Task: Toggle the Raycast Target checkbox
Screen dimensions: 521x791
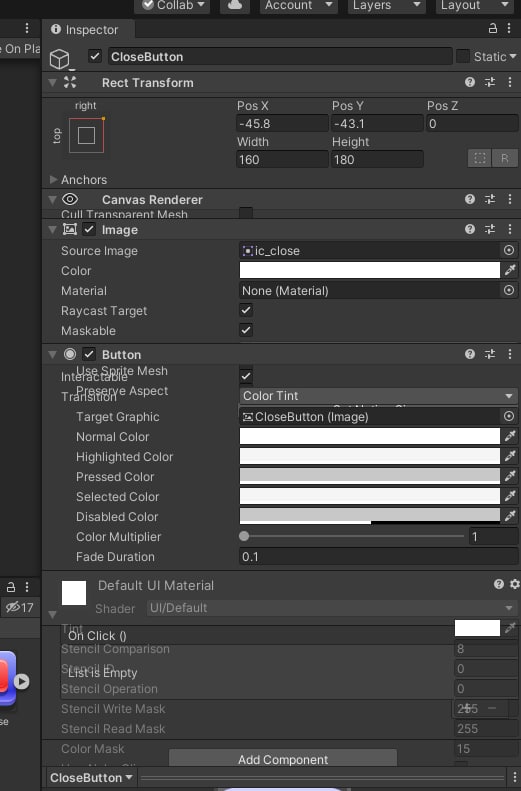Action: click(x=246, y=310)
